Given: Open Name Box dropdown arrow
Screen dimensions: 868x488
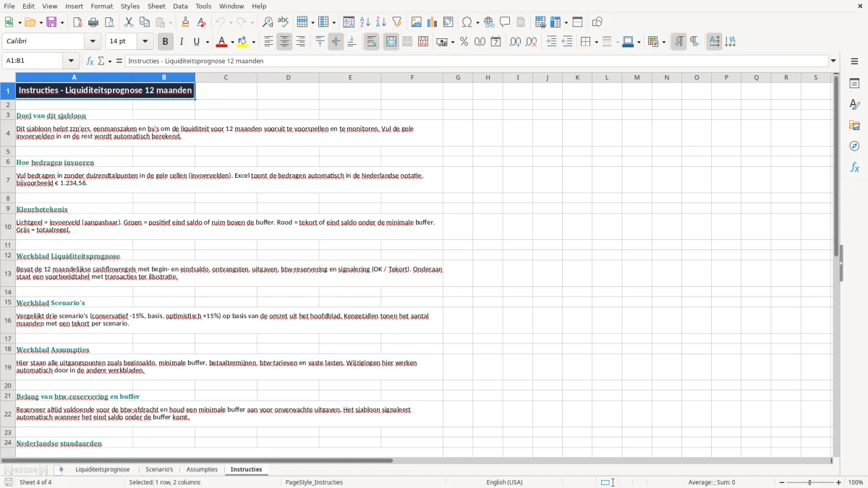Looking at the screenshot, I should 71,61.
